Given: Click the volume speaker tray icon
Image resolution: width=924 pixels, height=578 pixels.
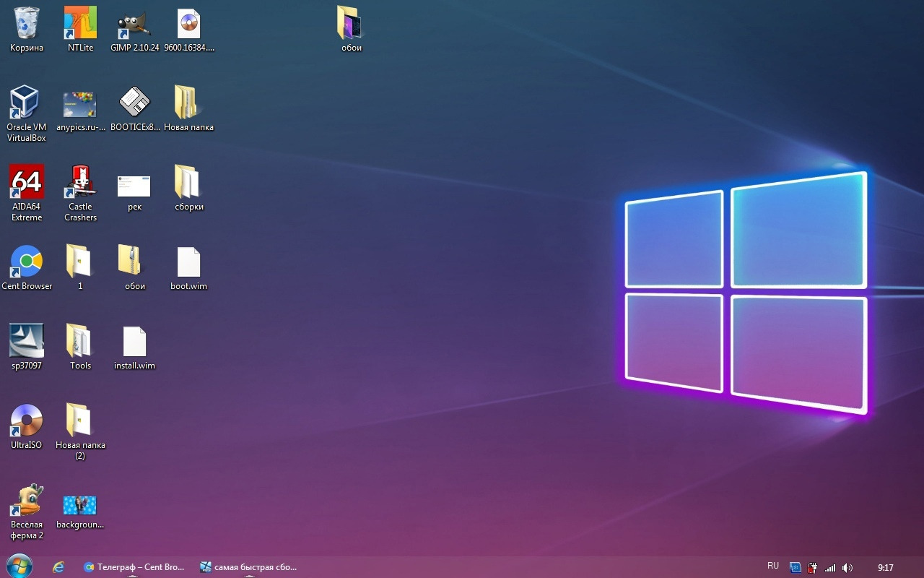Looking at the screenshot, I should 847,568.
